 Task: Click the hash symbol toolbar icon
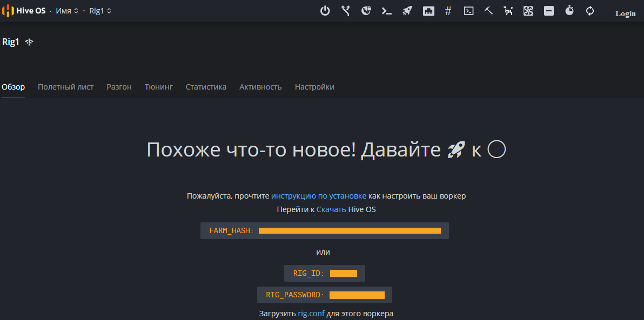[448, 11]
